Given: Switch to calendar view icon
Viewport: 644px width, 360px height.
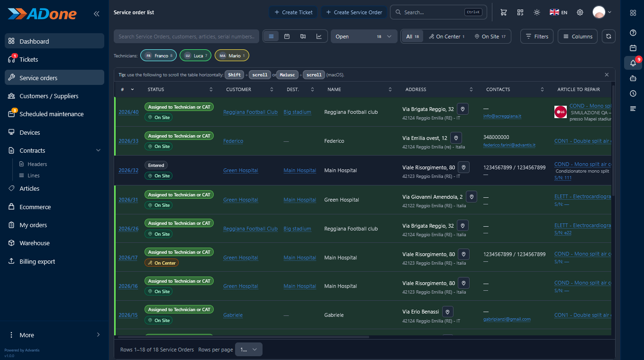Looking at the screenshot, I should point(287,37).
